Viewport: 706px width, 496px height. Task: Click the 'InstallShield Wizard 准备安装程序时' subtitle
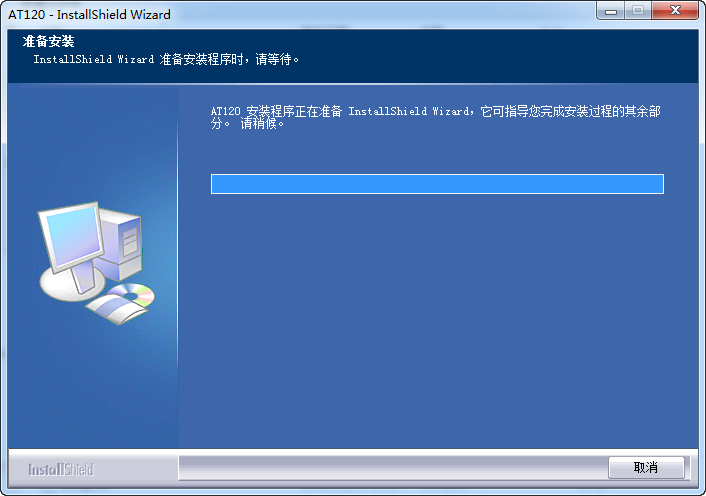coord(166,59)
